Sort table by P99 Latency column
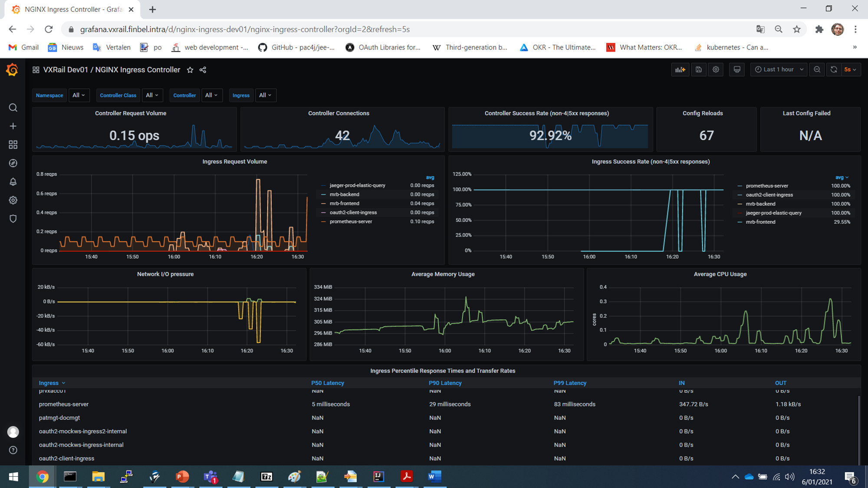This screenshot has width=868, height=488. coord(569,383)
